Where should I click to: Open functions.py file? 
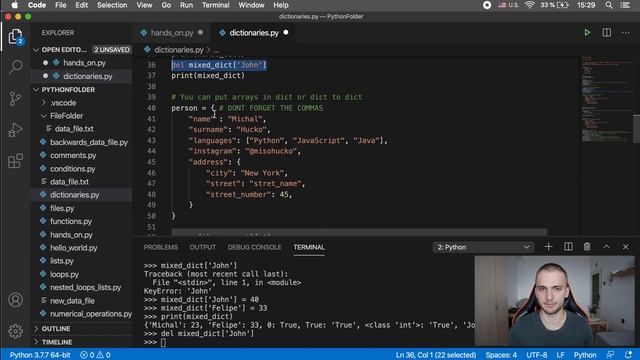click(71, 221)
